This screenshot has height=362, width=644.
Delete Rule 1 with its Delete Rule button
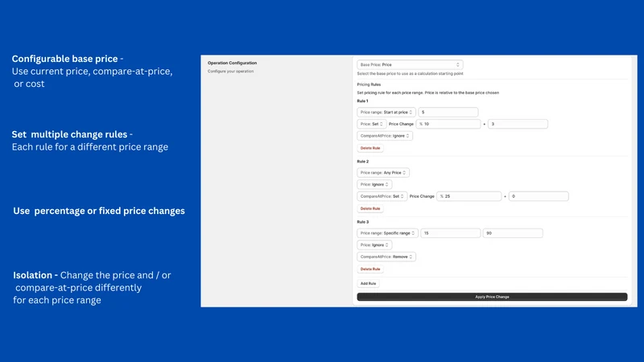pyautogui.click(x=370, y=148)
